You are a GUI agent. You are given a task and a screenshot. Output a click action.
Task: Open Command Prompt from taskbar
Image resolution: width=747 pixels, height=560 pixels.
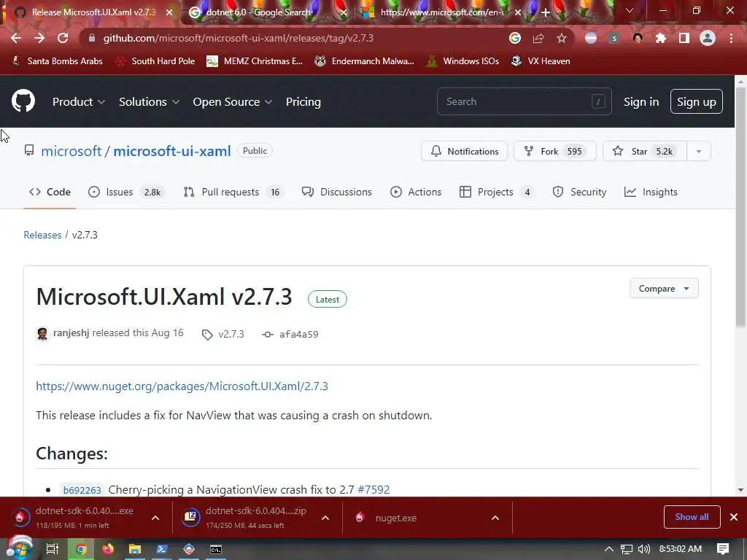[216, 549]
